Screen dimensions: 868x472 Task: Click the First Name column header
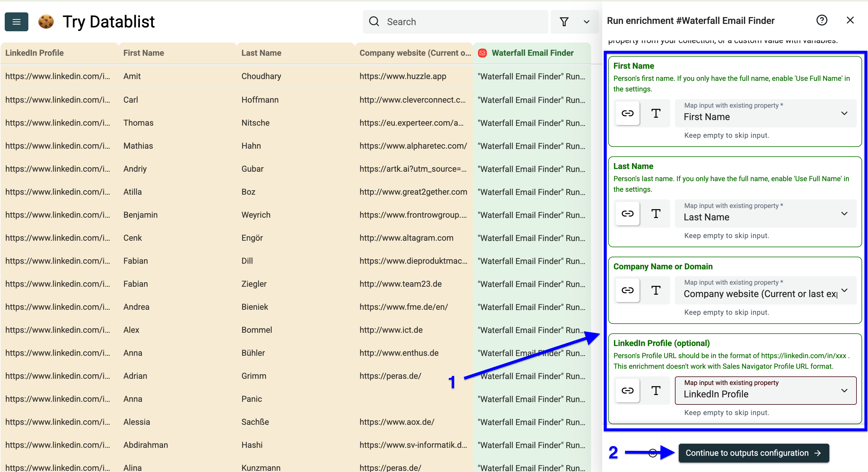coord(177,53)
